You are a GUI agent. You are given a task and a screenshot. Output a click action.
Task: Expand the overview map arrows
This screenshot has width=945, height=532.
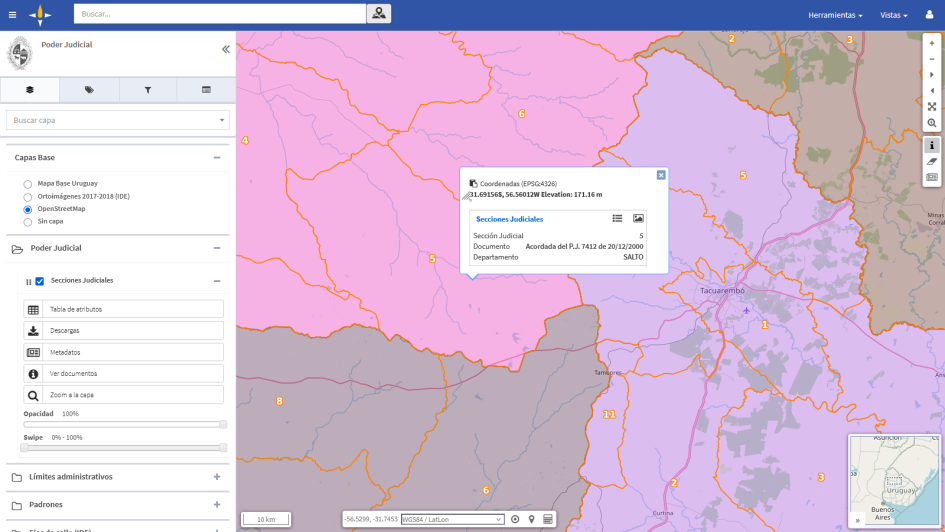[857, 521]
